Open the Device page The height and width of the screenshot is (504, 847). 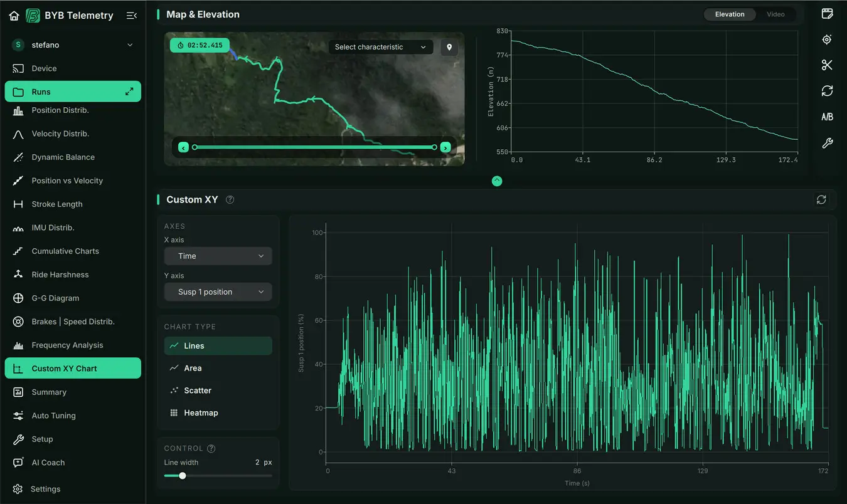pyautogui.click(x=73, y=68)
